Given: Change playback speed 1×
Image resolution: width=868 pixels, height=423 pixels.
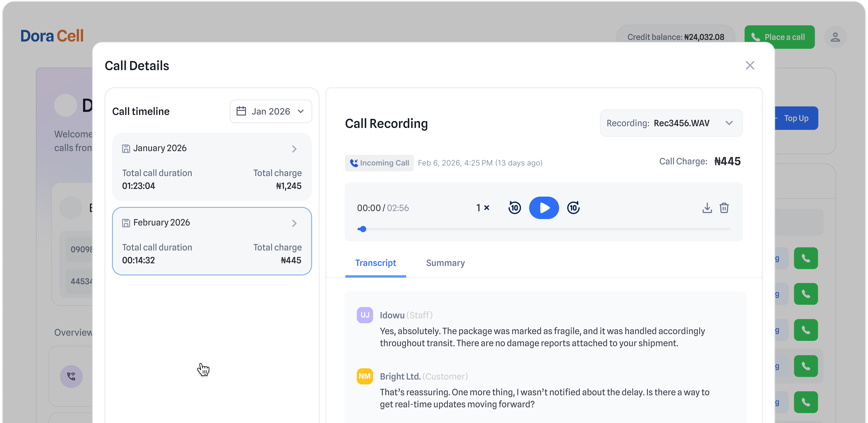Looking at the screenshot, I should click(x=483, y=208).
